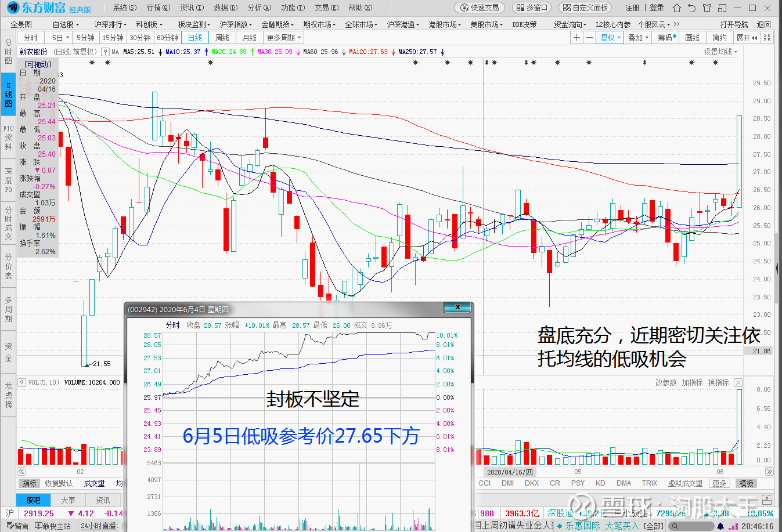
Task: Click the 返回 back button
Action: [764, 24]
